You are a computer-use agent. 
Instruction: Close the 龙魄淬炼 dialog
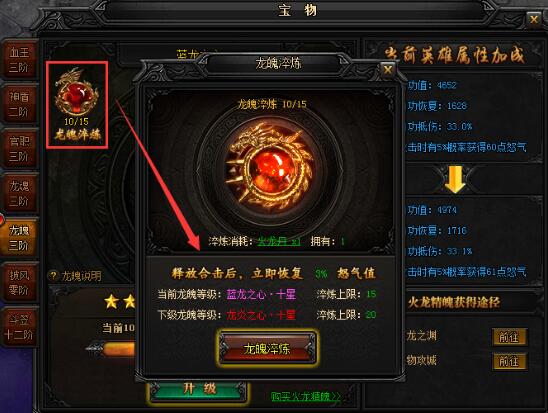(x=388, y=70)
